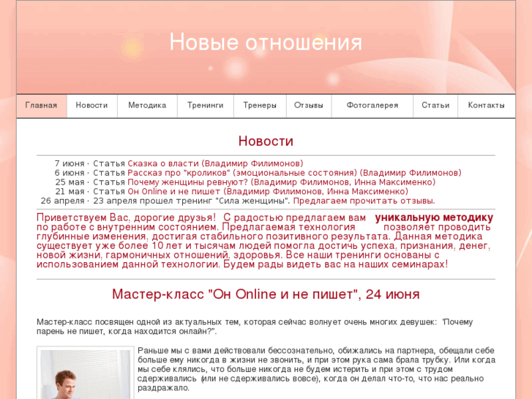
Task: Click the date 7 июня
Action: point(70,164)
